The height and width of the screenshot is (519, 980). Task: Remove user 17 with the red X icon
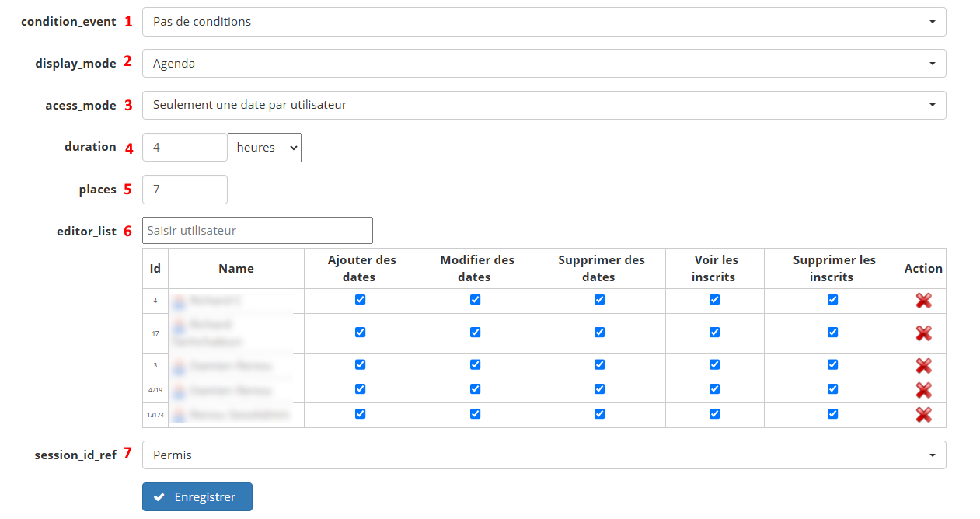[x=923, y=333]
